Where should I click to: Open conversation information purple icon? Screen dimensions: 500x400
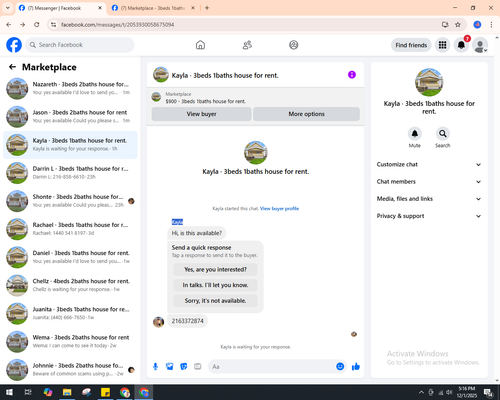pos(352,75)
